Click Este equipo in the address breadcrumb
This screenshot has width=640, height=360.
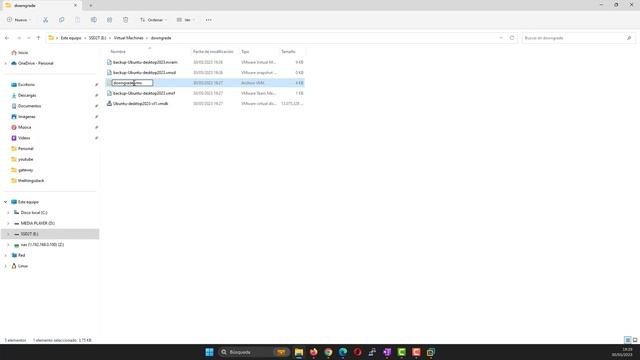point(71,38)
